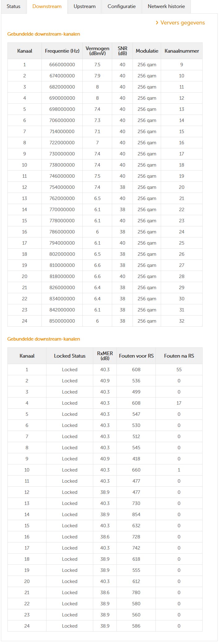Refresh data via Ververs gegevens link
The height and width of the screenshot is (644, 219).
point(182,23)
